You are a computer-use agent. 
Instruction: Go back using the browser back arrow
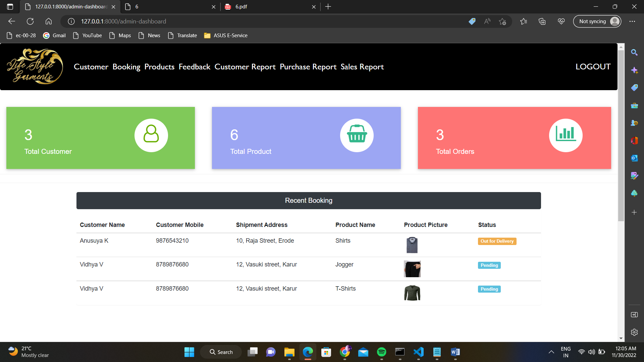tap(11, 21)
